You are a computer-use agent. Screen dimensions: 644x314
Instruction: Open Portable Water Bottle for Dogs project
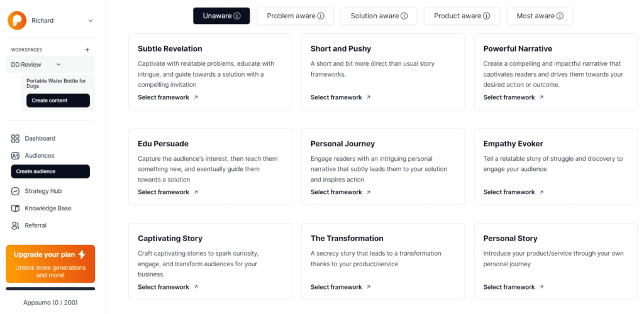click(x=56, y=83)
